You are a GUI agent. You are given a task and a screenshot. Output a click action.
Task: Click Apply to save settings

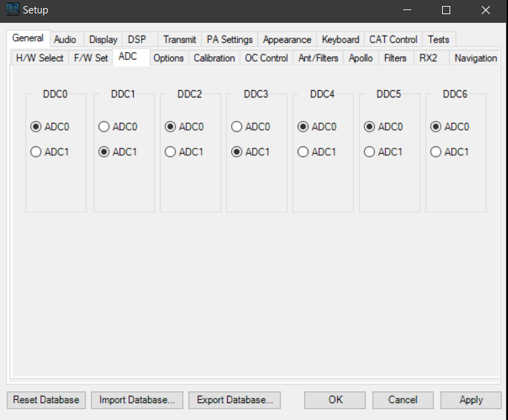(x=470, y=400)
